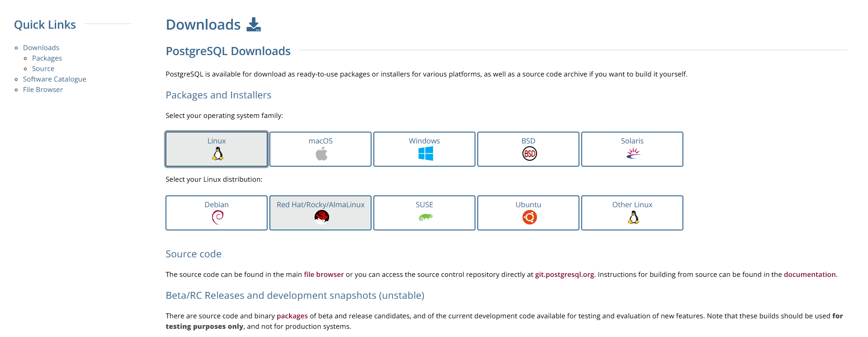
Task: Click the SUSE distribution label
Action: click(424, 204)
